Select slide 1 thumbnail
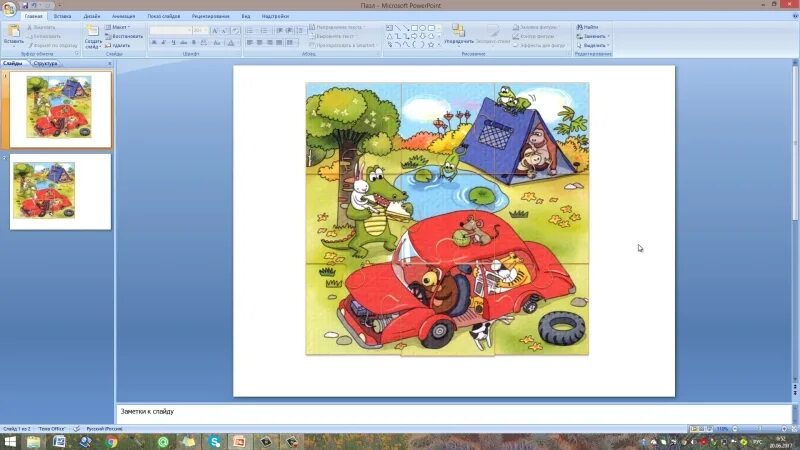This screenshot has width=800, height=450. (x=60, y=110)
